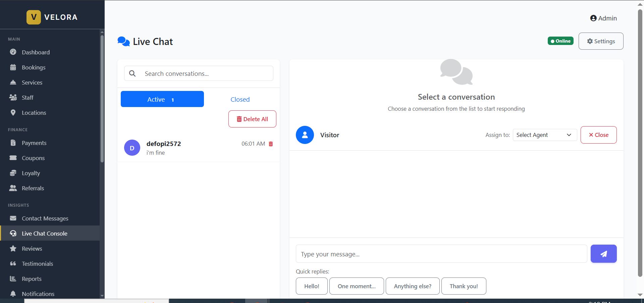Click the main page vertical scrollbar thumb
Screen dimensions: 644x303
click(x=640, y=143)
